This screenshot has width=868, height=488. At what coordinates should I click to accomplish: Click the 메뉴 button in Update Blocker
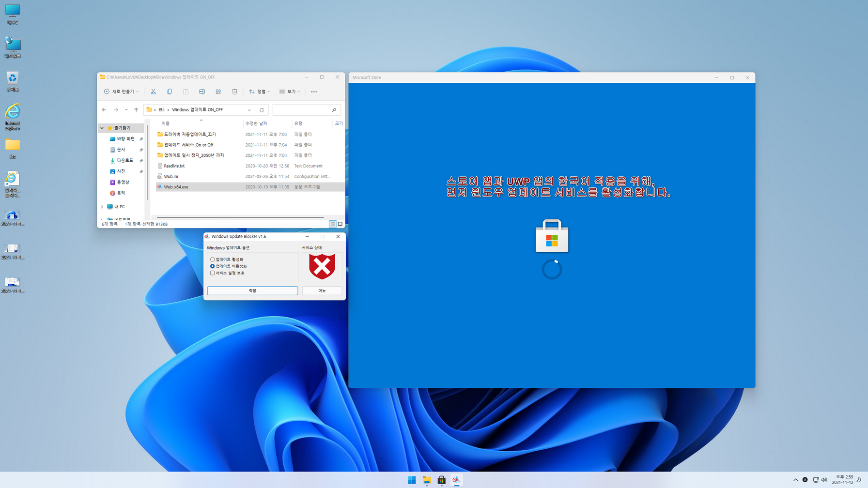coord(322,290)
